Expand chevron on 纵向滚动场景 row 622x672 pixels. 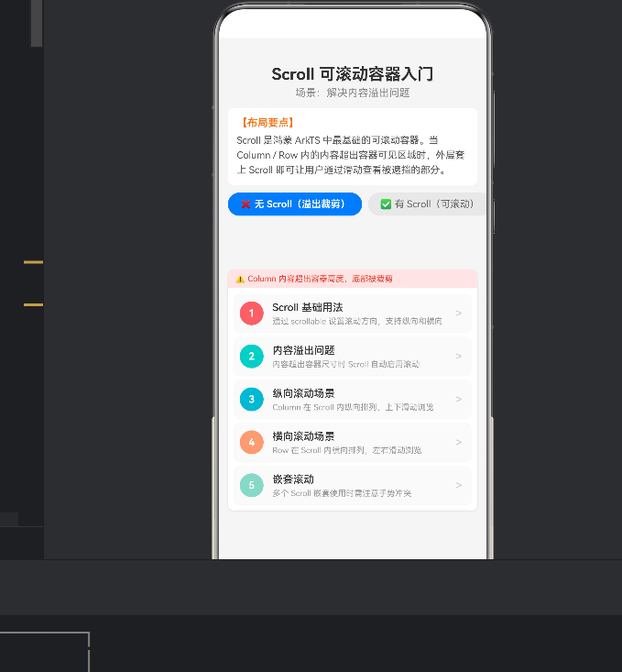[459, 399]
